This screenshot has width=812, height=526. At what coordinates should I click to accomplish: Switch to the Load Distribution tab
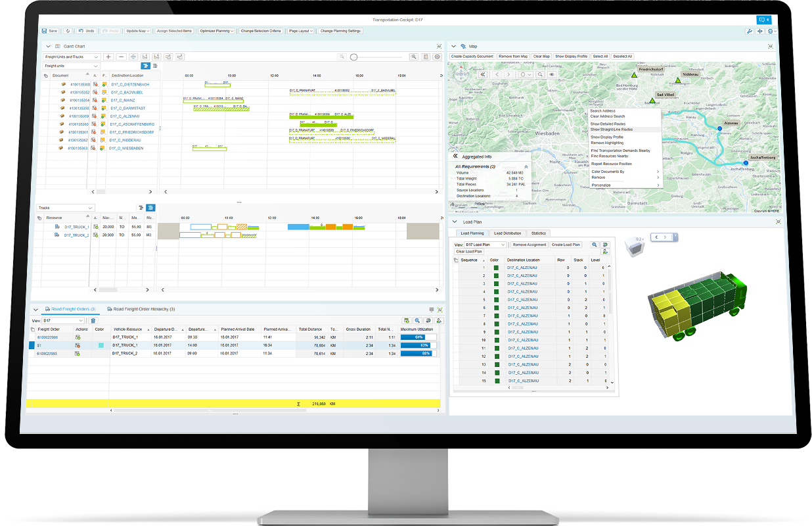(507, 233)
